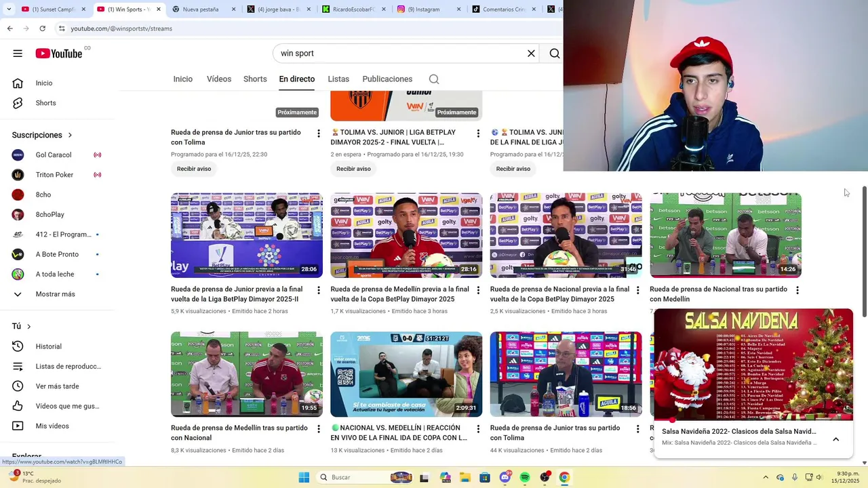Click Recibir aviso for Junior press conference
This screenshot has width=868, height=488.
(194, 169)
